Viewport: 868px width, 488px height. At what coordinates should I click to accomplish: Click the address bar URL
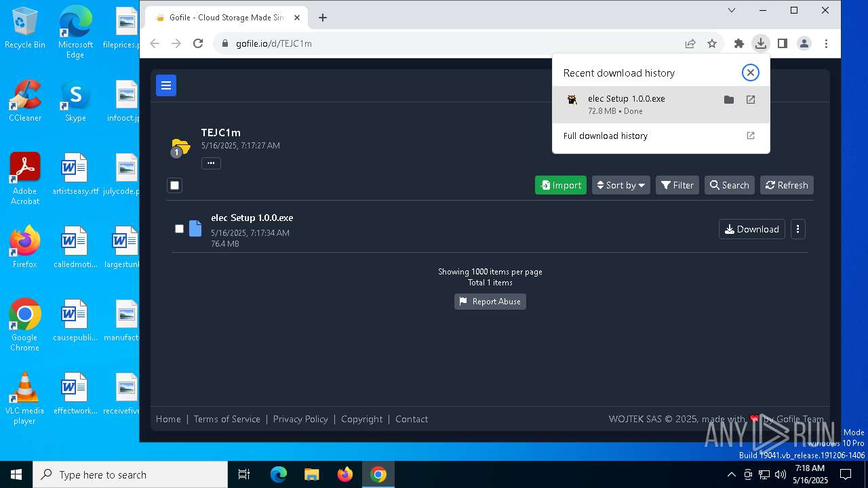point(274,43)
